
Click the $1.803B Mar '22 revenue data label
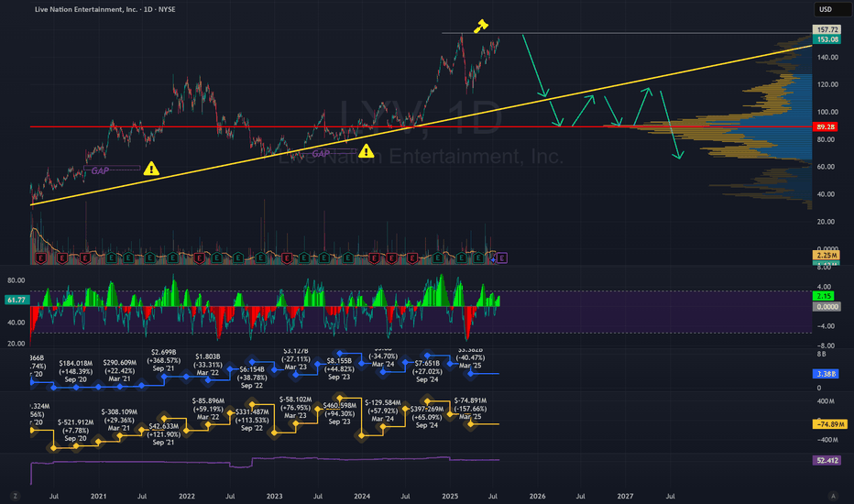(x=207, y=365)
